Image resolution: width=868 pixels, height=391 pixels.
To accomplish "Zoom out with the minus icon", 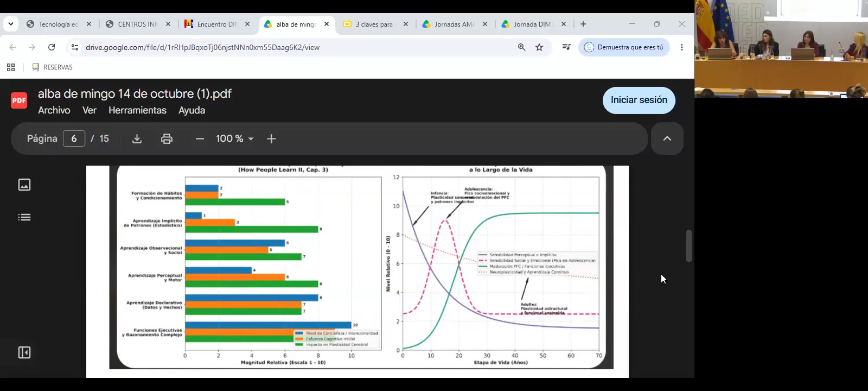I will [200, 139].
